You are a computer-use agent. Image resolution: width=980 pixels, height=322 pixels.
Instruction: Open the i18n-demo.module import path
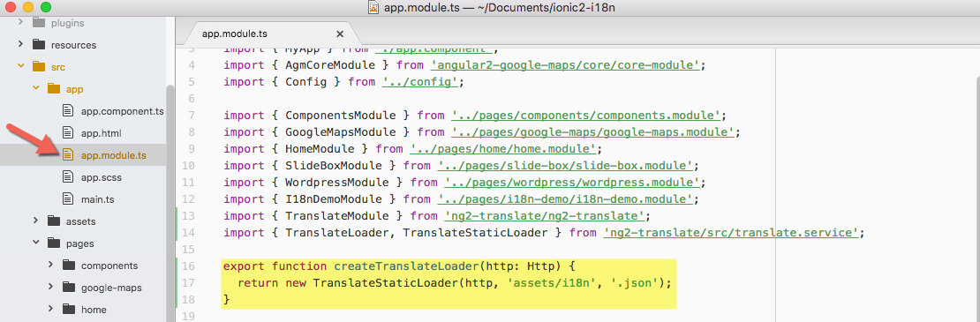[x=566, y=199]
